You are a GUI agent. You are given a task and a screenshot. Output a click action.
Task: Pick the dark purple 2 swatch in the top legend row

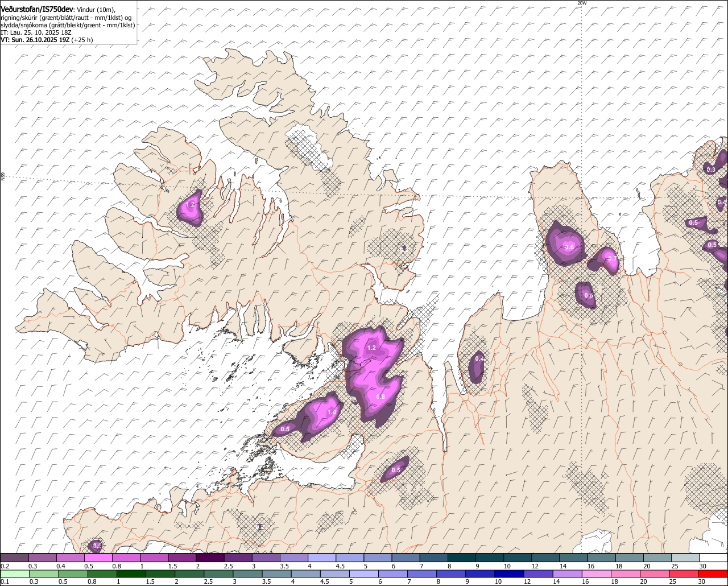pos(210,558)
